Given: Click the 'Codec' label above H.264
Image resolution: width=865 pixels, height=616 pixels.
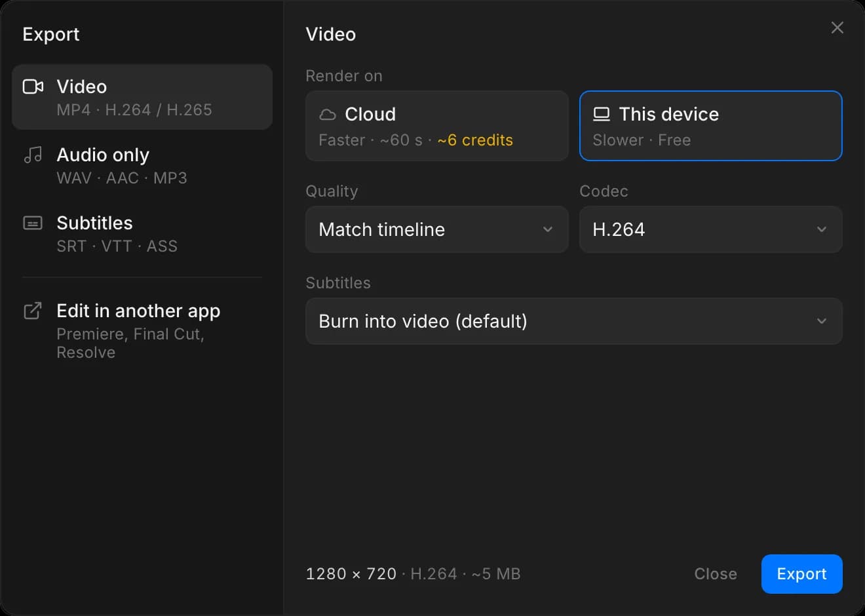Looking at the screenshot, I should click(604, 191).
